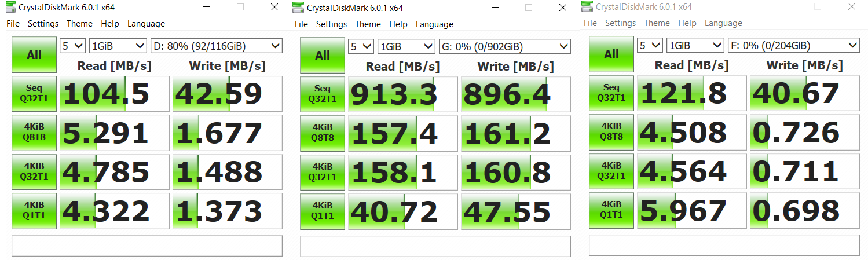Open Help menu in the G: drive window
Viewport: 868px width, 260px height.
tap(398, 24)
